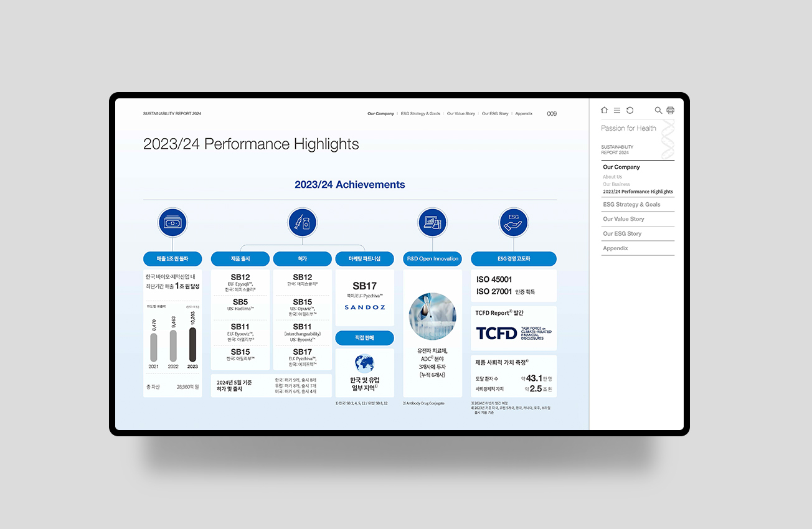The width and height of the screenshot is (812, 529).
Task: Open ESG Strategy & Goals in sidebar
Action: tap(631, 205)
